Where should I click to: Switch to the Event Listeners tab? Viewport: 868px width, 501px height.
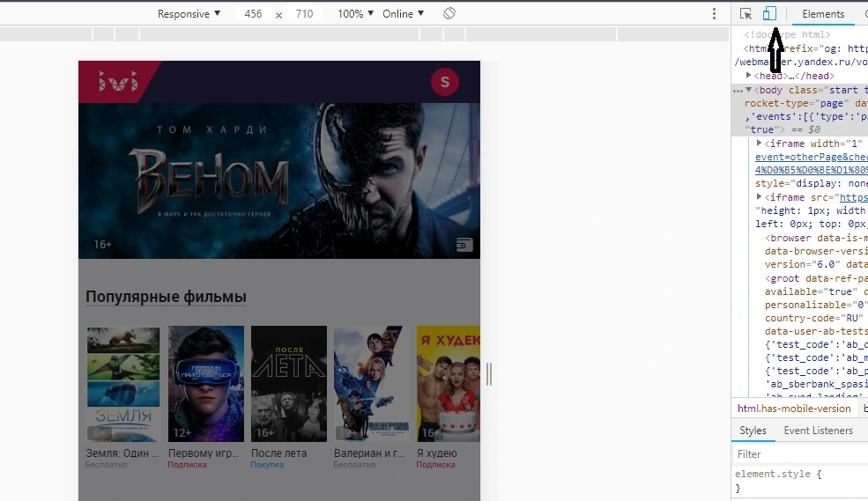pyautogui.click(x=818, y=431)
